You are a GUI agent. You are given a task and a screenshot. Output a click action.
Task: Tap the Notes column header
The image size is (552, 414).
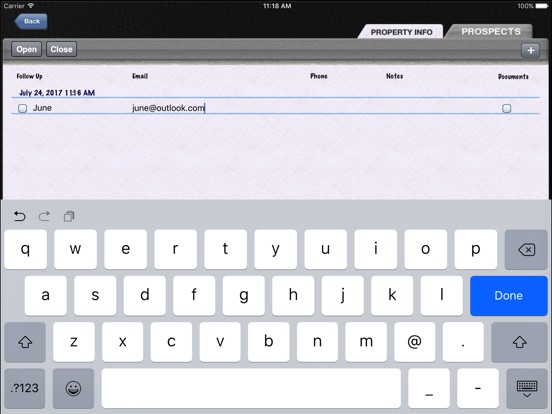click(394, 76)
